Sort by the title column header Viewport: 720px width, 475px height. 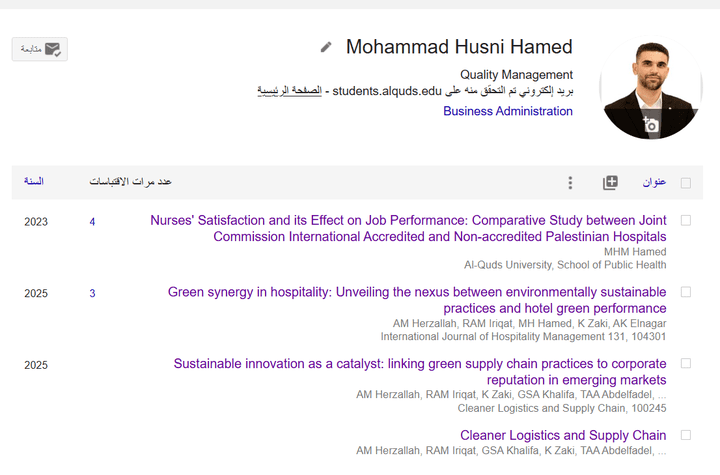[654, 182]
